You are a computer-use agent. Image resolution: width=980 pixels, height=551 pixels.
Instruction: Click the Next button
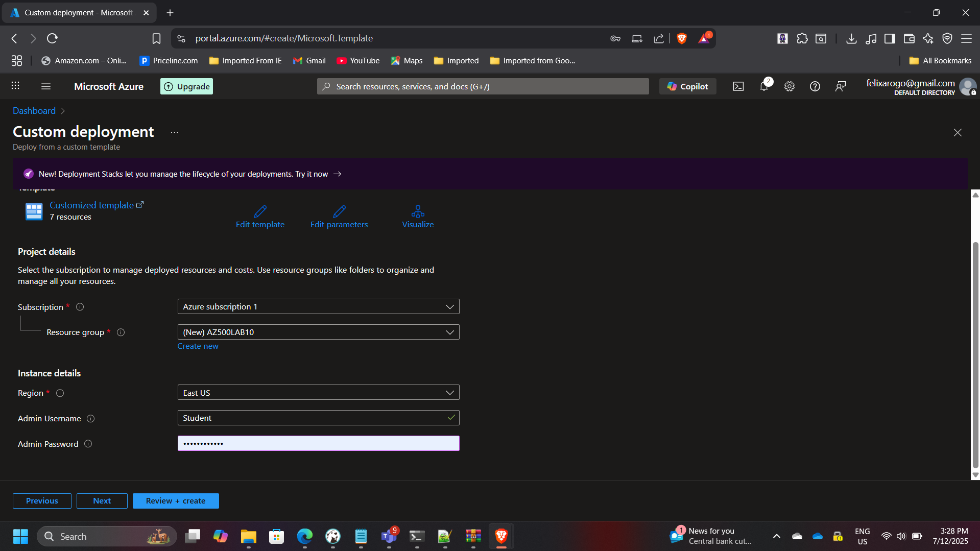coord(102,501)
